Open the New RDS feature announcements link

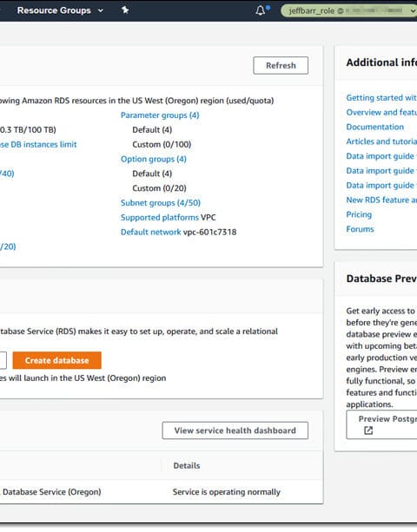[381, 200]
